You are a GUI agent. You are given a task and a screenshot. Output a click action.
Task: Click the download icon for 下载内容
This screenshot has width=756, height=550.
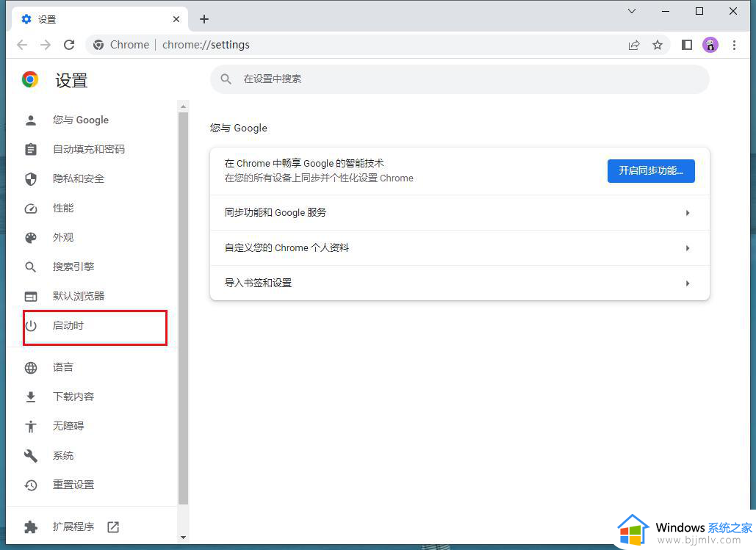click(x=31, y=397)
